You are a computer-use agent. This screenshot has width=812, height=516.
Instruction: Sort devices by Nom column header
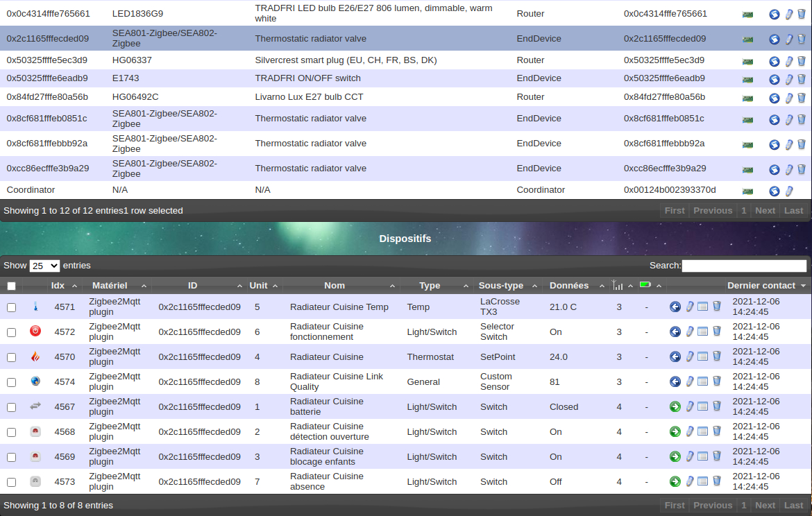(335, 286)
